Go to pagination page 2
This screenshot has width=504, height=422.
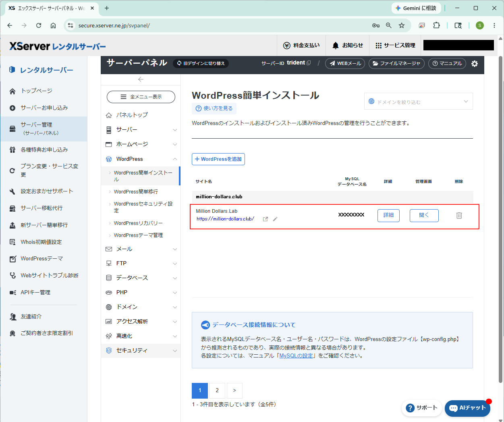(x=217, y=391)
